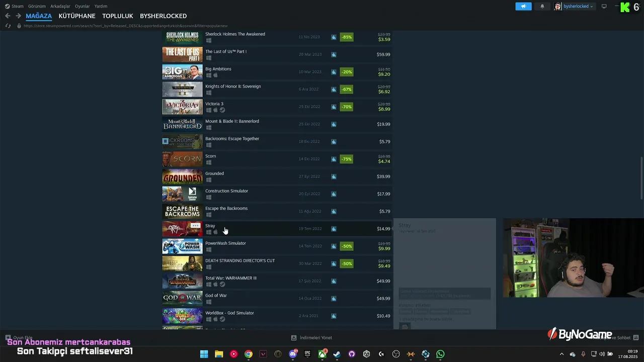Click the review icon in the Victoria 3 row
644x362 pixels.
click(334, 107)
